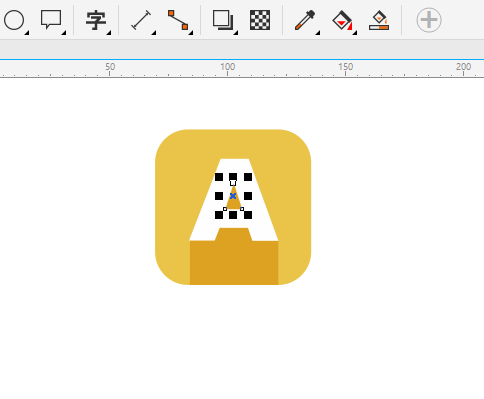This screenshot has height=399, width=484.
Task: Select the Dimension line tool
Action: (x=141, y=20)
